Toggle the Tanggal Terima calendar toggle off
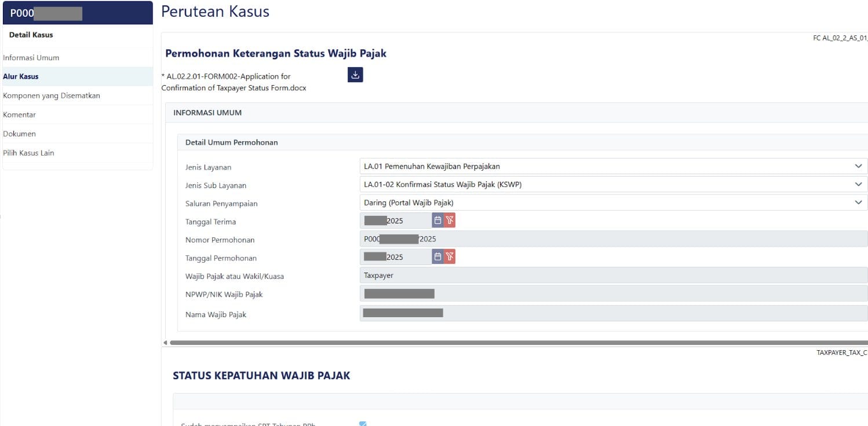Image resolution: width=868 pixels, height=426 pixels. [x=439, y=220]
